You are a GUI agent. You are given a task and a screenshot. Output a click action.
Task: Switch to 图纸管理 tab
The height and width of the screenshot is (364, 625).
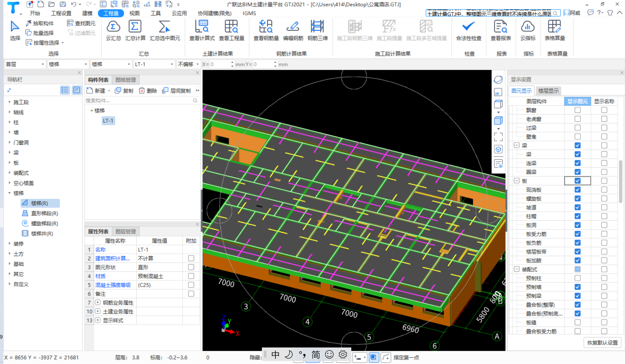126,80
